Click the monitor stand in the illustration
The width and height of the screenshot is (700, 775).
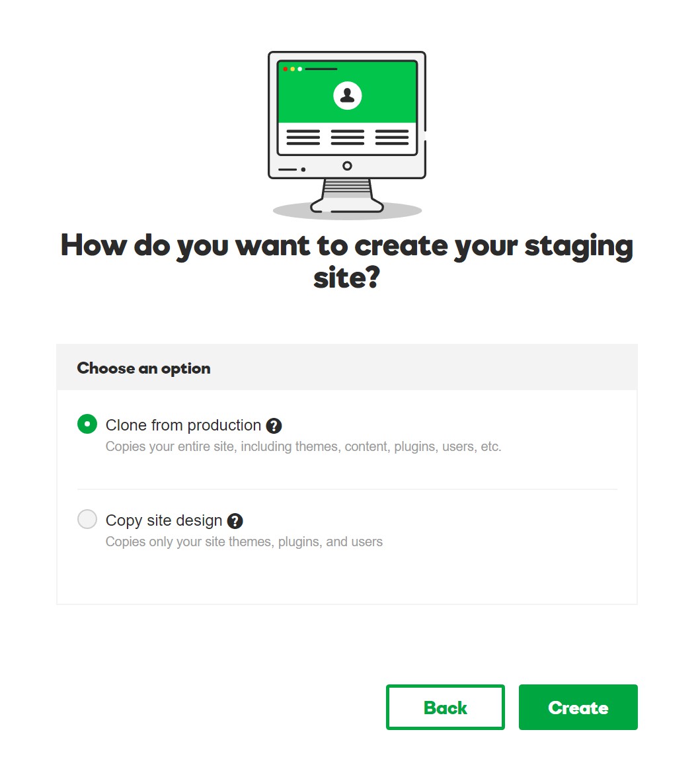click(347, 196)
